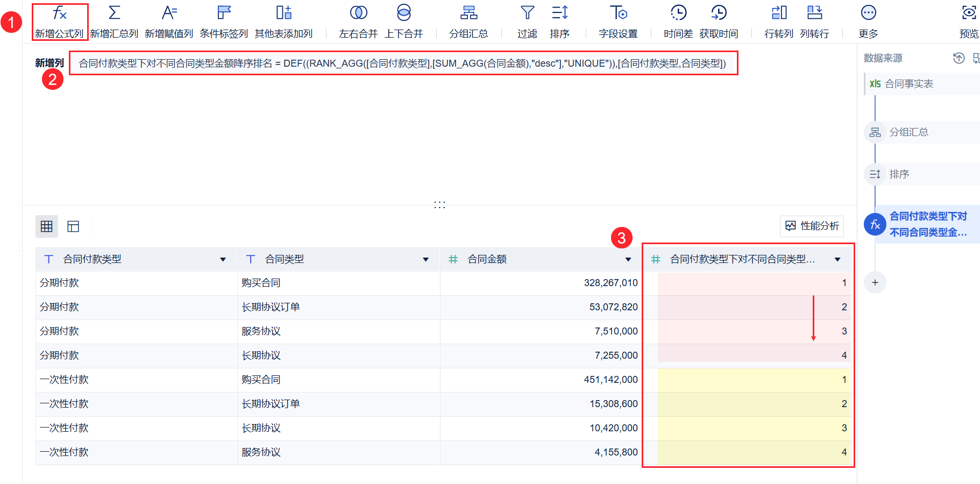Viewport: 980px width, 484px height.
Task: Open the 性能分析 performance analysis
Action: 812,226
